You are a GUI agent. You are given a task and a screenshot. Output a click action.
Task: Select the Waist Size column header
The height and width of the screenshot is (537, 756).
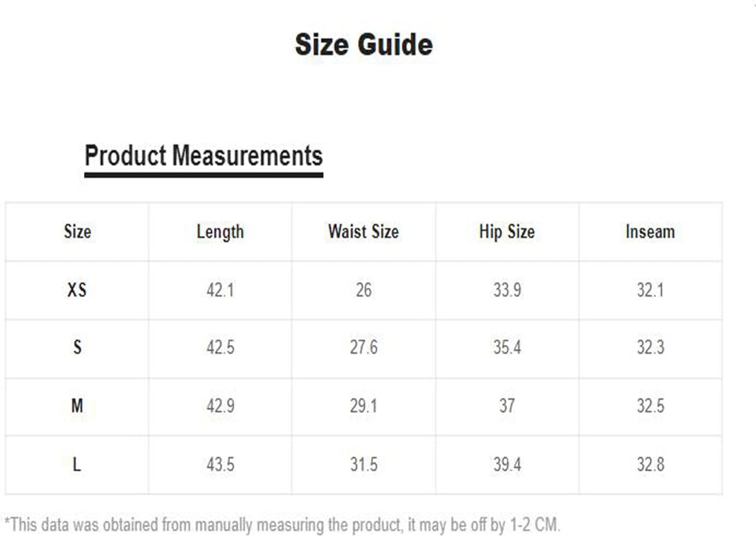(363, 231)
